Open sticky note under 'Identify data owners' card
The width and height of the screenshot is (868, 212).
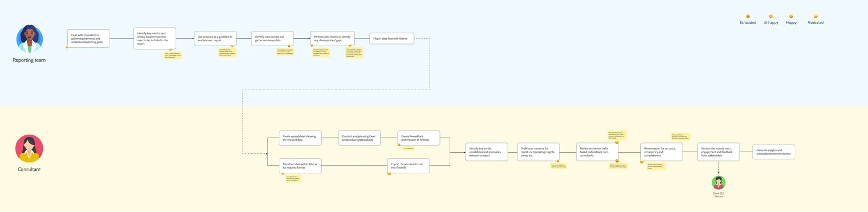tap(285, 52)
